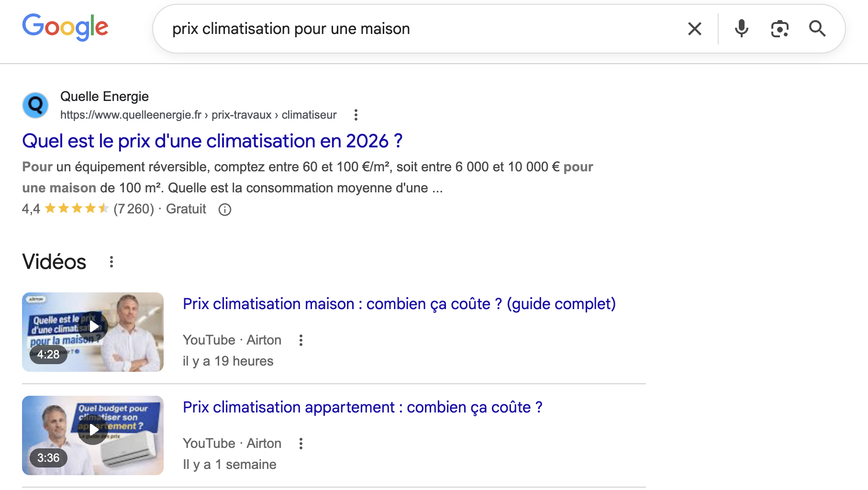Click 'YouTube · Airton' under the maison video

coord(232,340)
